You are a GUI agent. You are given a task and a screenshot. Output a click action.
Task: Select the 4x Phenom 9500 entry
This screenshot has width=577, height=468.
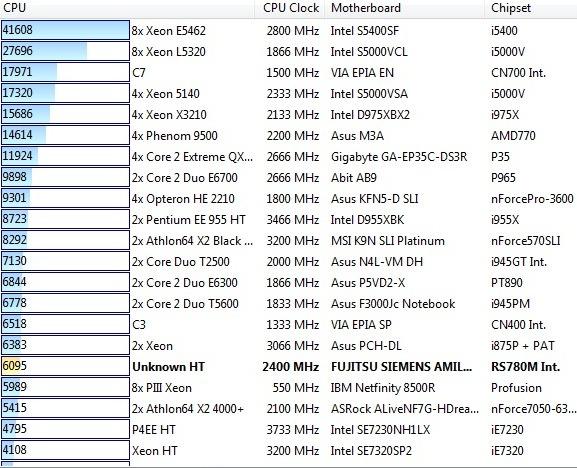[174, 135]
